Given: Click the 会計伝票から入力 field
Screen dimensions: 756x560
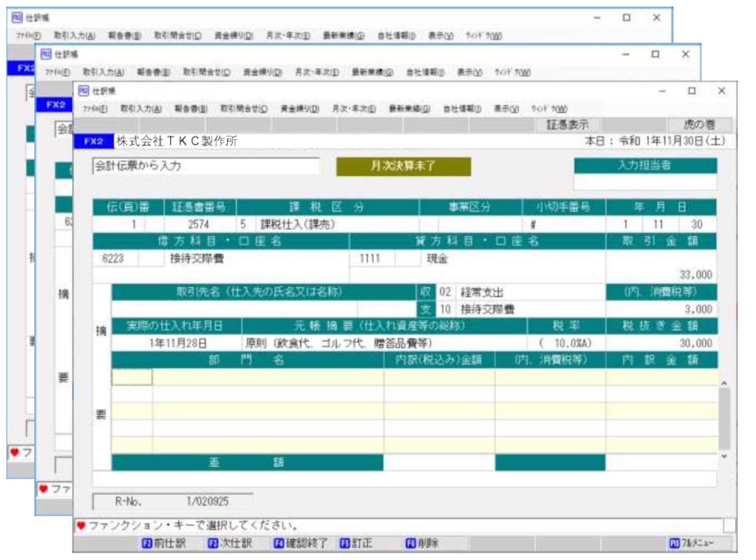Looking at the screenshot, I should click(206, 166).
